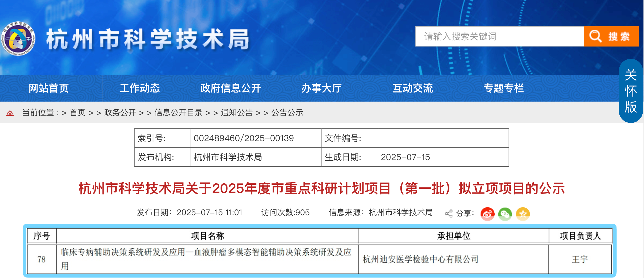Image resolution: width=644 pixels, height=278 pixels.
Task: Share the notice via Weibo icon
Action: click(487, 214)
